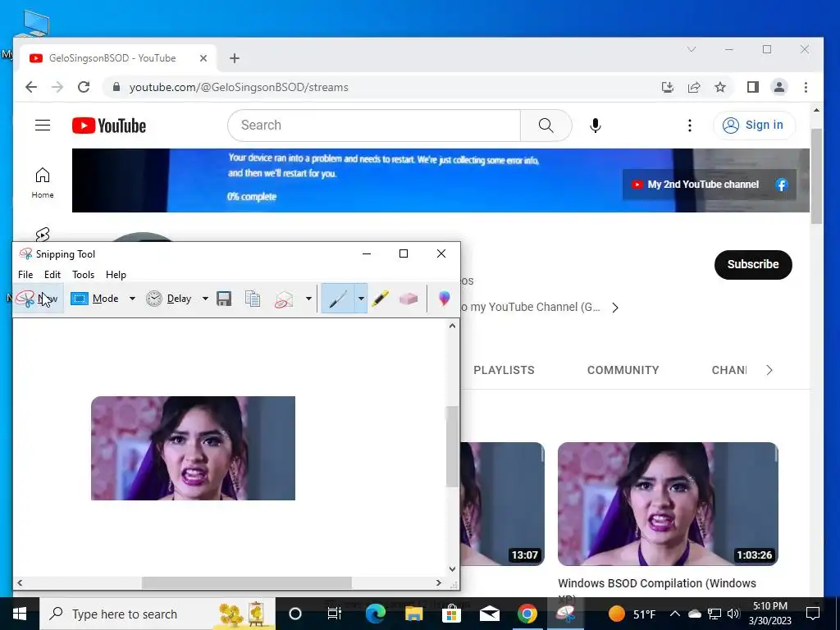Switch to the COMMUNITY tab
Screen dimensions: 840x630
pos(623,370)
